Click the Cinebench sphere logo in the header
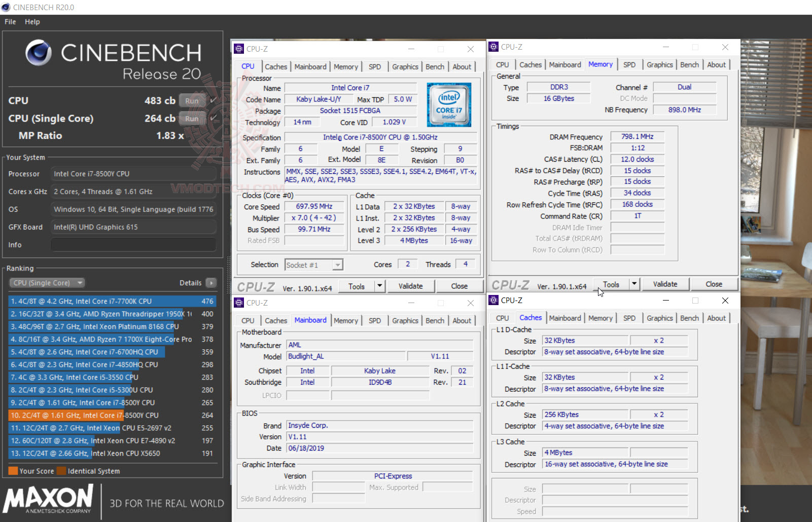The height and width of the screenshot is (522, 812). [39, 53]
